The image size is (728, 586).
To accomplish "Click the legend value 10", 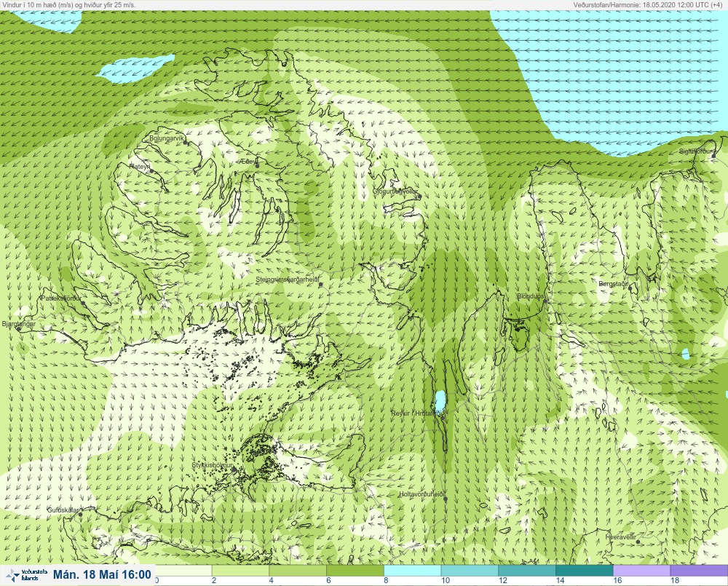I will 446,580.
